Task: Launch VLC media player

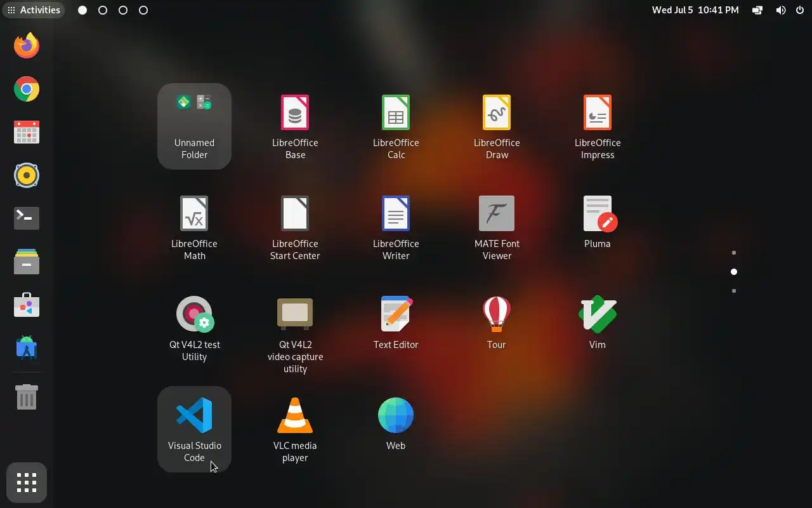Action: click(x=295, y=429)
